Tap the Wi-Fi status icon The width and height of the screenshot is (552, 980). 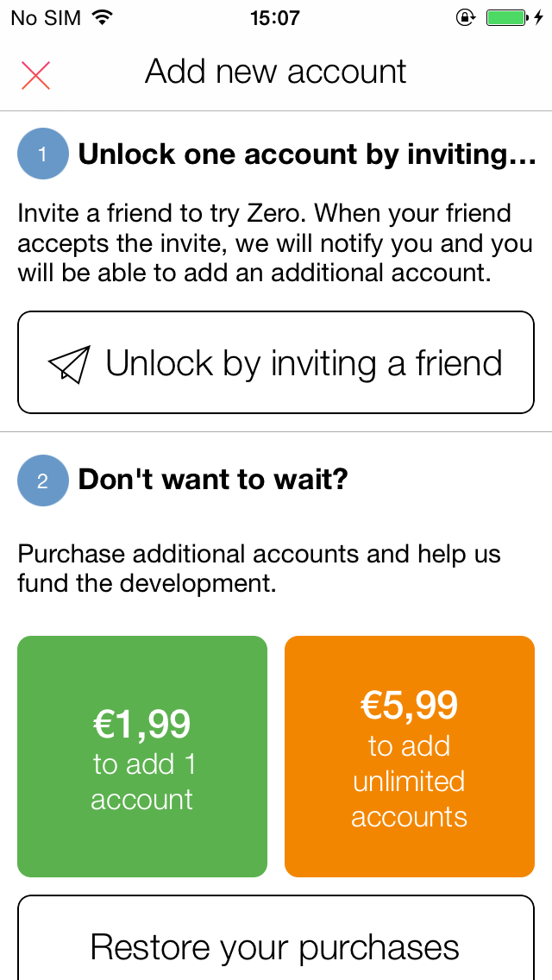(x=99, y=17)
